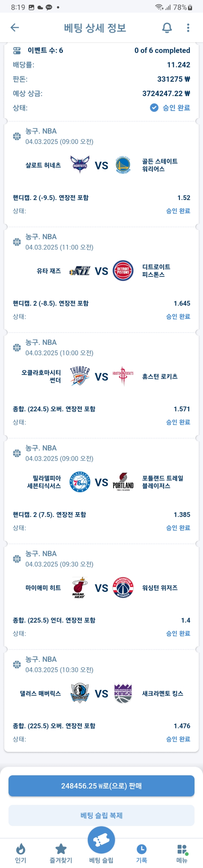203x868 pixels.
Task: Tap the Detroit Pistons logo
Action: click(123, 270)
